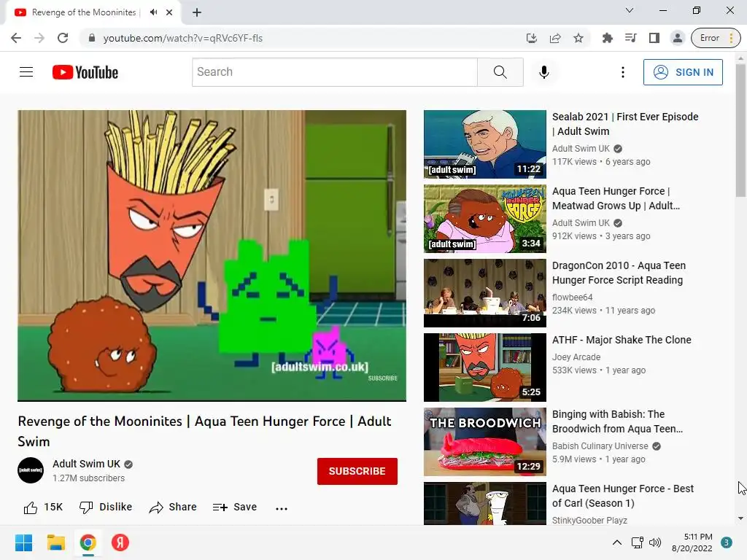This screenshot has width=747, height=560.
Task: Open the YouTube hamburger guide menu
Action: pyautogui.click(x=26, y=72)
